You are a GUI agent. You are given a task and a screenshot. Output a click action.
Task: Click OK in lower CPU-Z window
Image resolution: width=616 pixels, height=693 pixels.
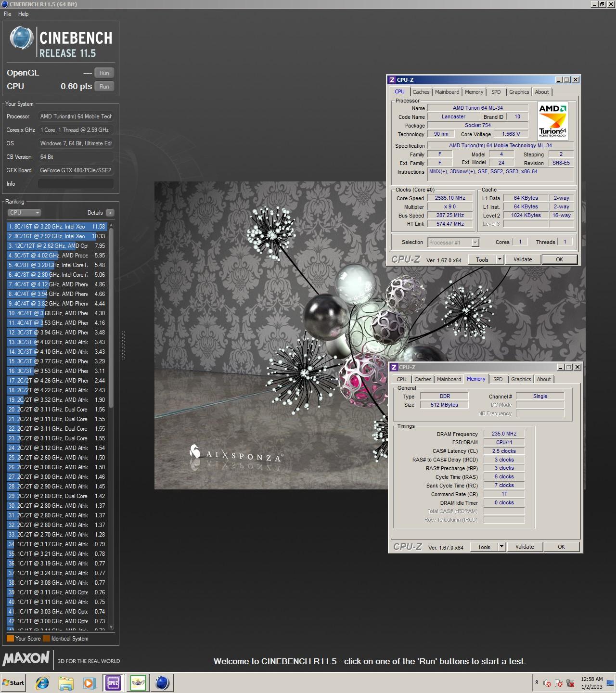click(561, 547)
